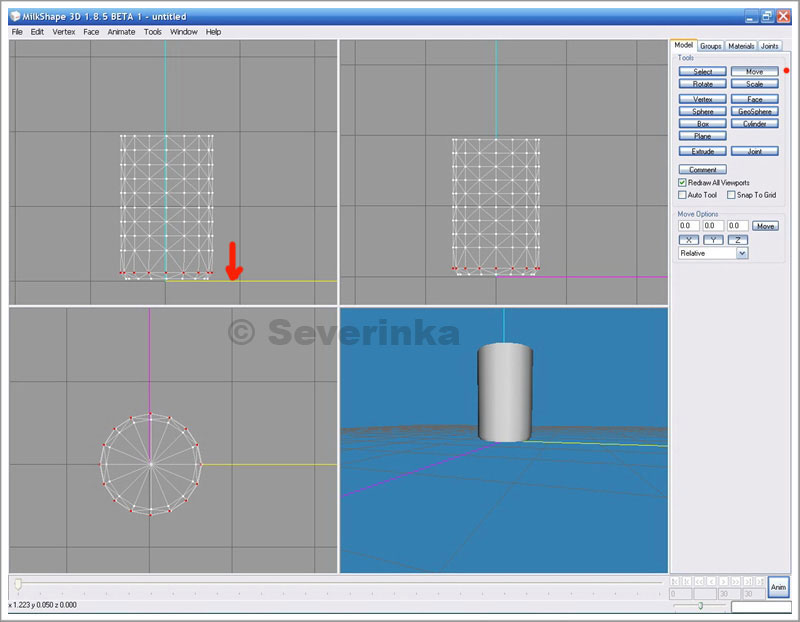Open the Animate menu
Viewport: 800px width, 622px height.
click(121, 32)
